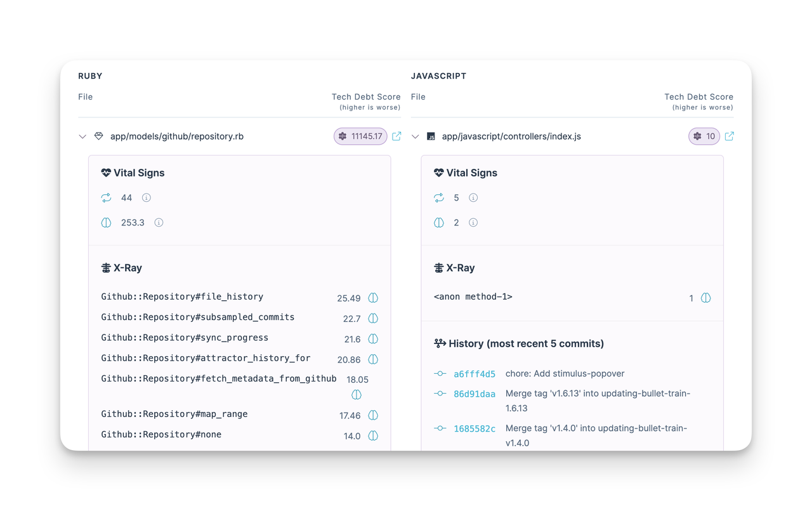Select the app/javascript/controllers/index.js file name
The width and height of the screenshot is (812, 511).
[x=511, y=136]
